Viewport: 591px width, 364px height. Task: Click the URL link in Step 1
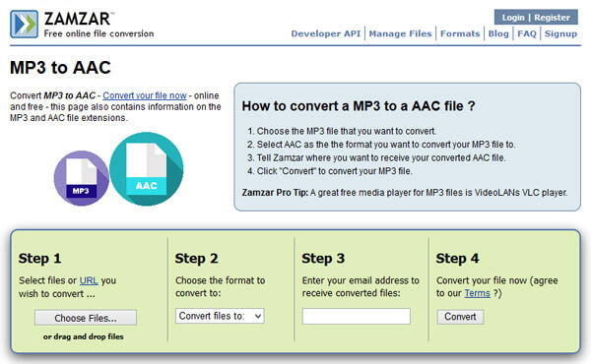click(89, 280)
